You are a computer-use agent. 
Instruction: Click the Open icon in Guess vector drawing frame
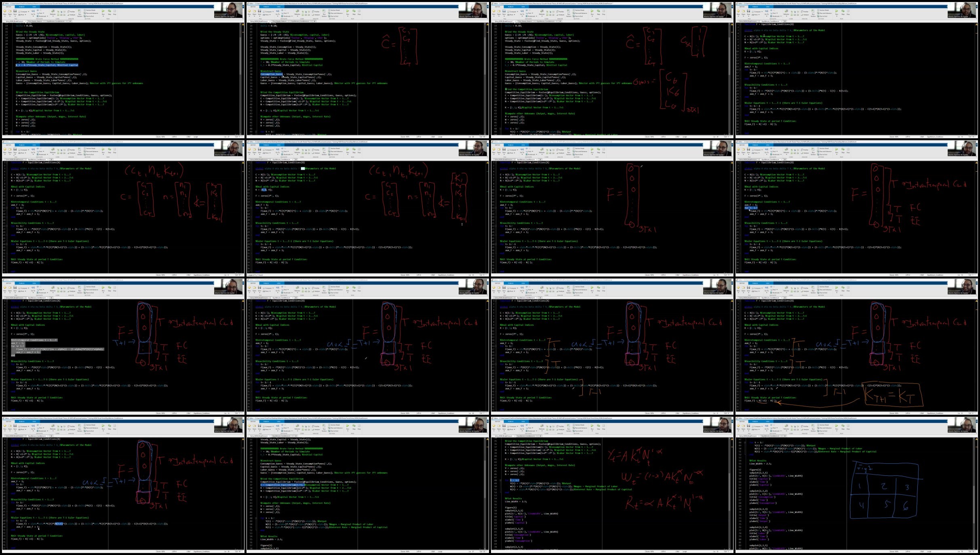pyautogui.click(x=499, y=12)
